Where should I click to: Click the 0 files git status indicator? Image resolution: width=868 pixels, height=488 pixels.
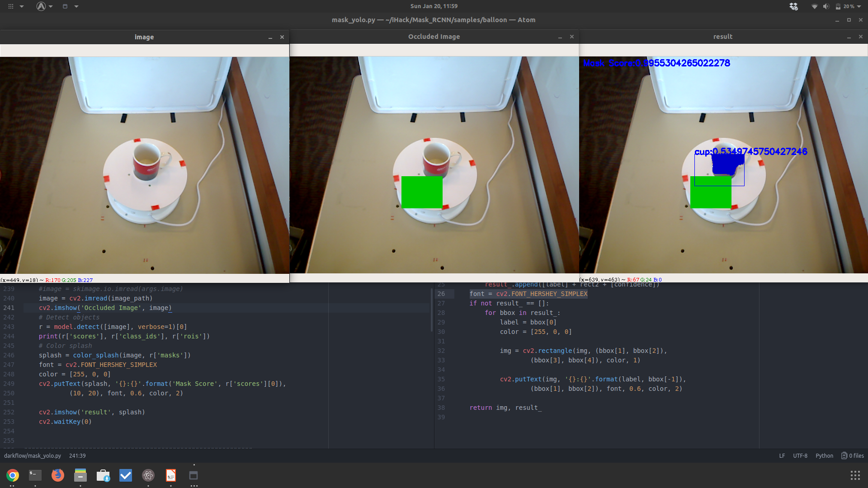pyautogui.click(x=853, y=456)
